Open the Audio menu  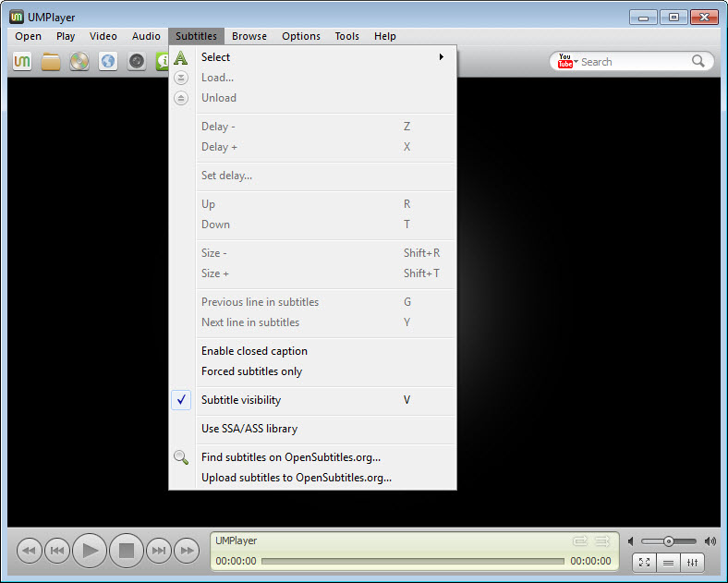tap(146, 36)
